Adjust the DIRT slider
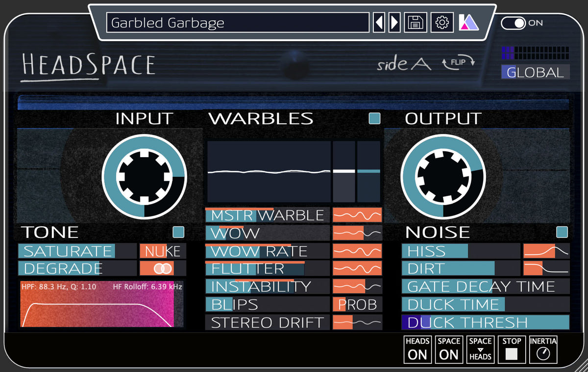 tap(461, 268)
